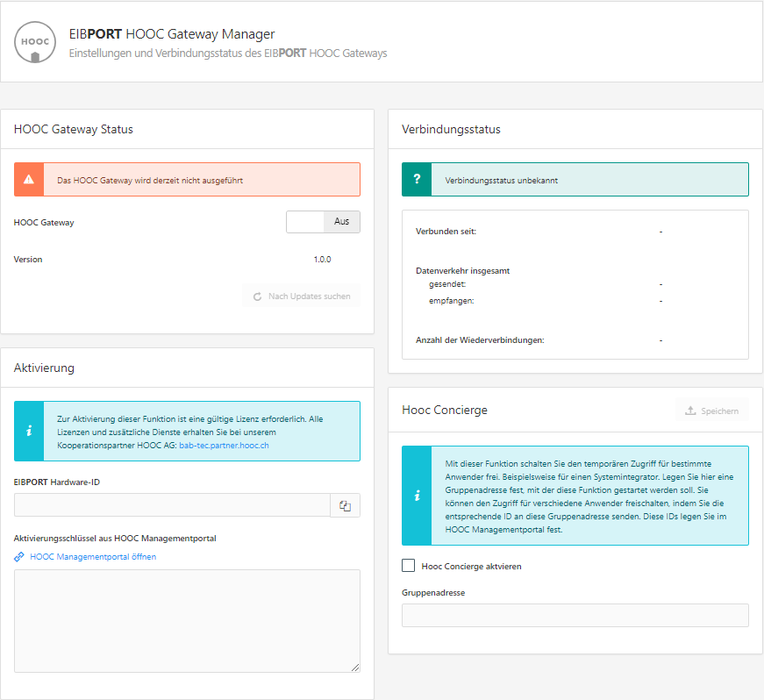
Task: Click the orange warning triangle icon
Action: click(29, 180)
